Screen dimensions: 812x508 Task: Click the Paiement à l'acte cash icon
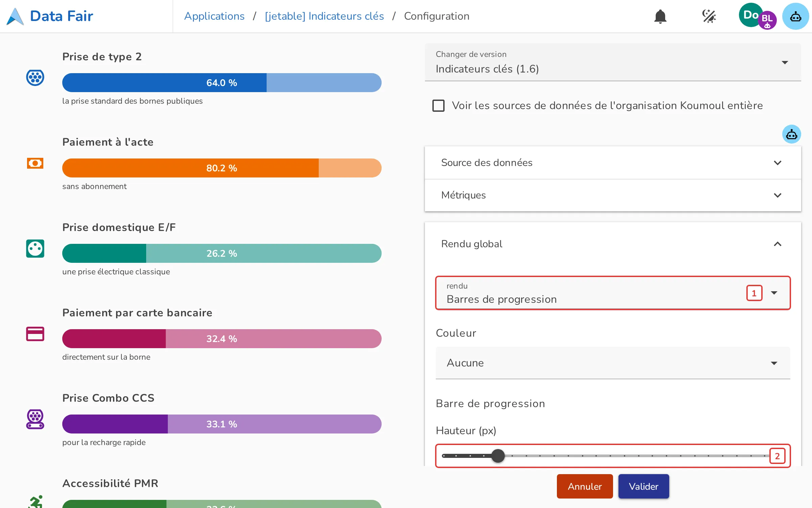[35, 163]
